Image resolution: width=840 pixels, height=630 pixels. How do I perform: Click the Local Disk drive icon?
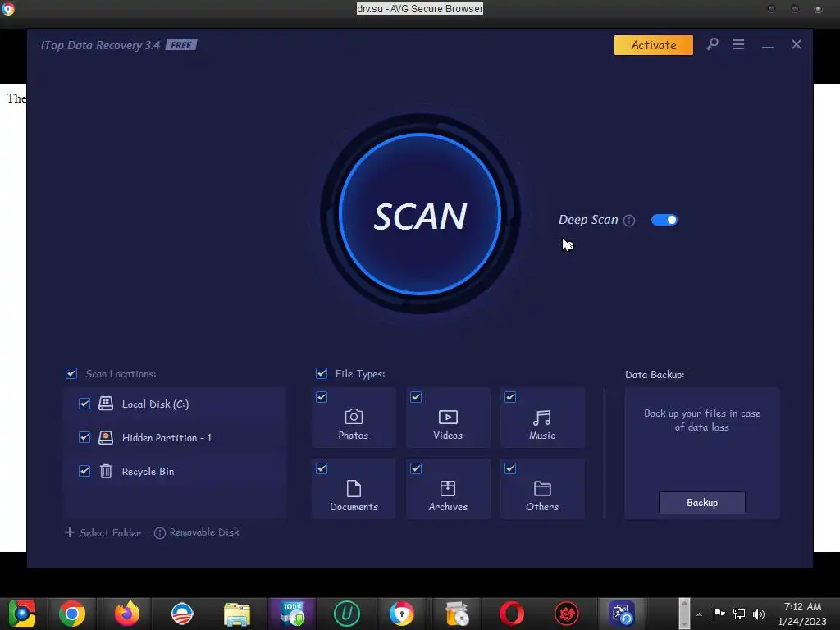click(106, 404)
